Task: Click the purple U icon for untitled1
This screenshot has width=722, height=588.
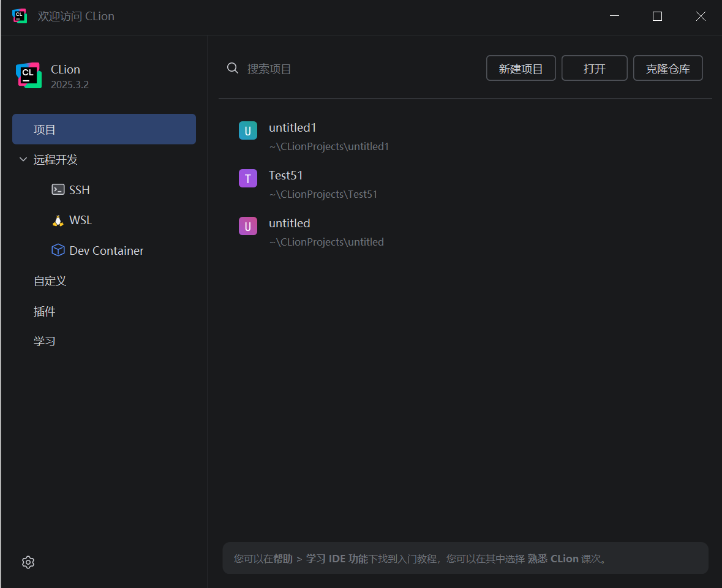Action: coord(248,130)
